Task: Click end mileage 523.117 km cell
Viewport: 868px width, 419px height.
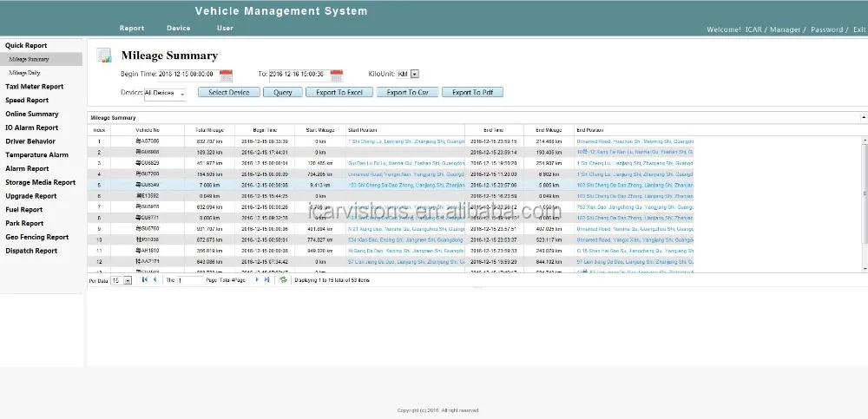Action: [x=549, y=239]
